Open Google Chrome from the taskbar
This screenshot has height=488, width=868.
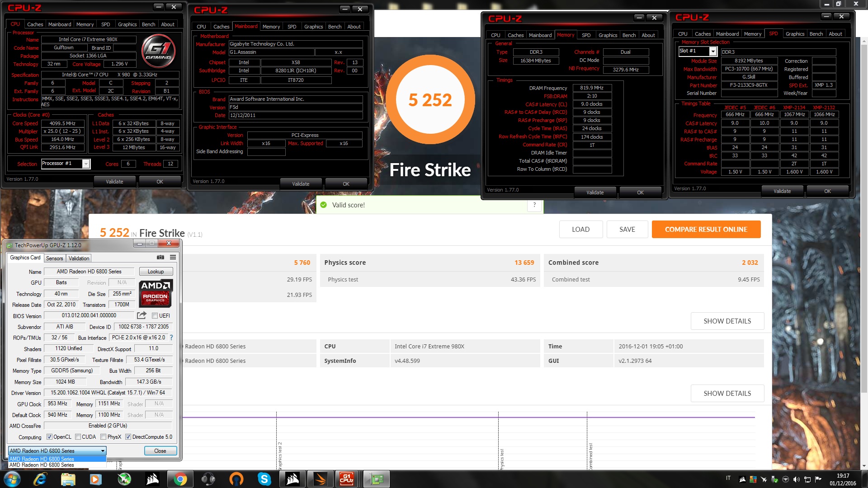[180, 479]
